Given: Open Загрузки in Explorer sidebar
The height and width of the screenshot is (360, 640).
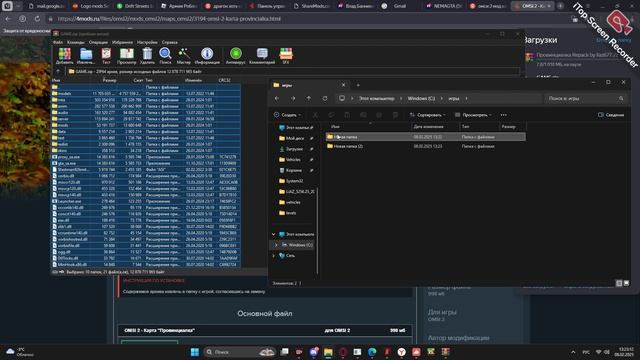Looking at the screenshot, I should point(294,149).
